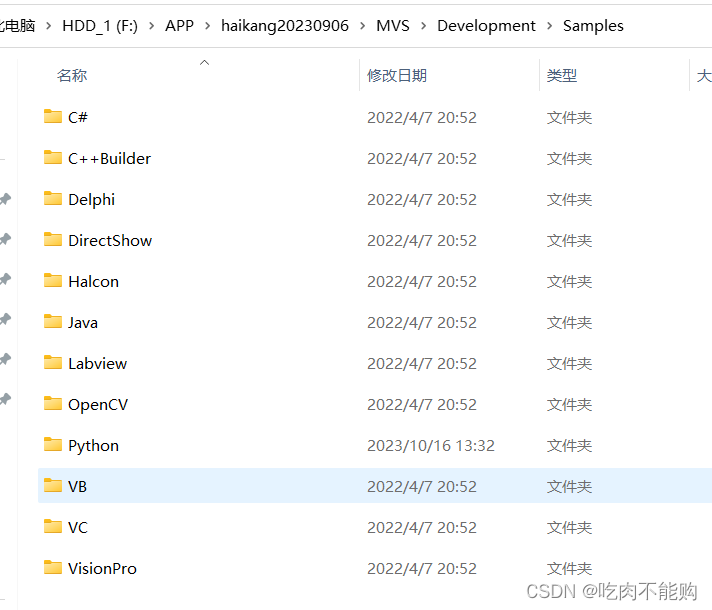Click the VB folder icon
712x610 pixels.
[53, 486]
